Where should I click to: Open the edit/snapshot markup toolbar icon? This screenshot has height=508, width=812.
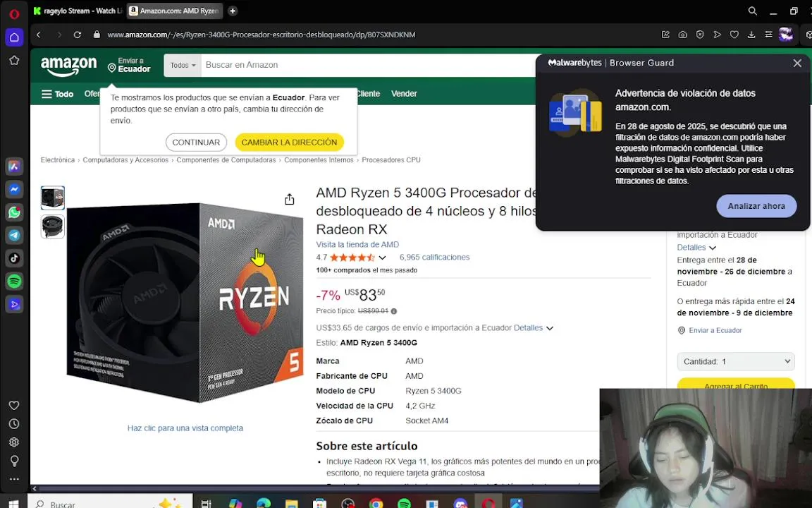665,35
